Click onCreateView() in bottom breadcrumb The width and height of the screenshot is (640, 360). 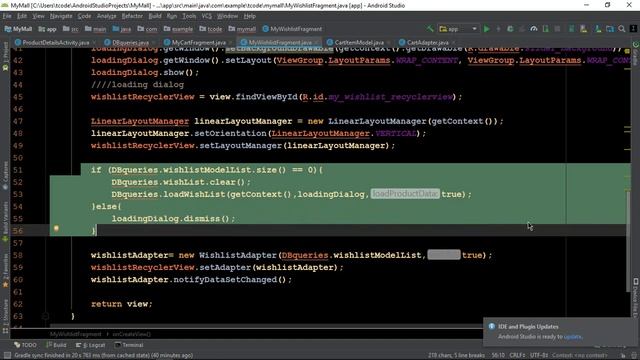pyautogui.click(x=131, y=334)
